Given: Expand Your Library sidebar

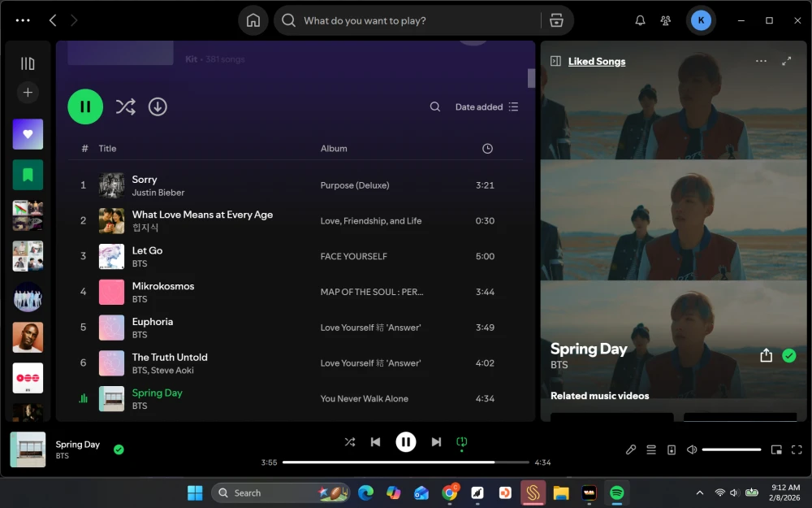Looking at the screenshot, I should coord(28,63).
